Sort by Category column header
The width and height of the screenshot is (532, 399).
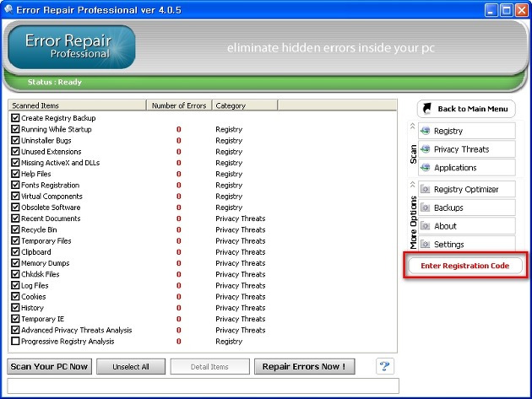pyautogui.click(x=245, y=105)
